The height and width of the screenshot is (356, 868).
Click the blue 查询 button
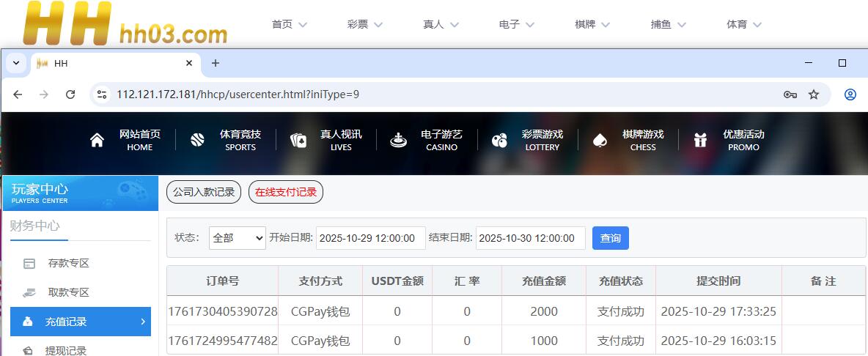(610, 238)
